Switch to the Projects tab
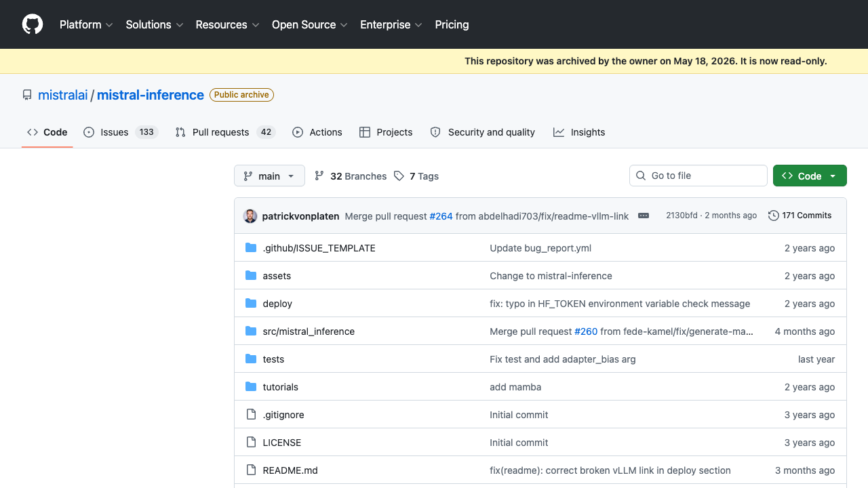868x488 pixels. pos(386,132)
